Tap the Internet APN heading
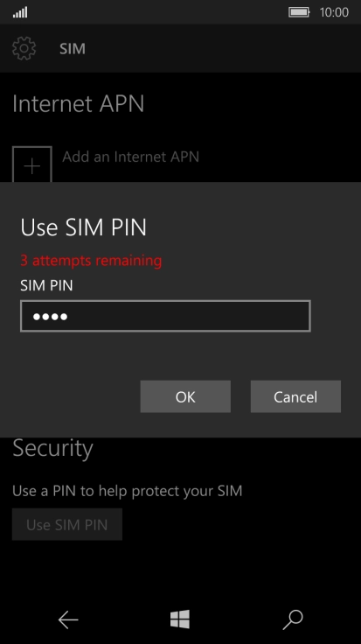 coord(79,103)
